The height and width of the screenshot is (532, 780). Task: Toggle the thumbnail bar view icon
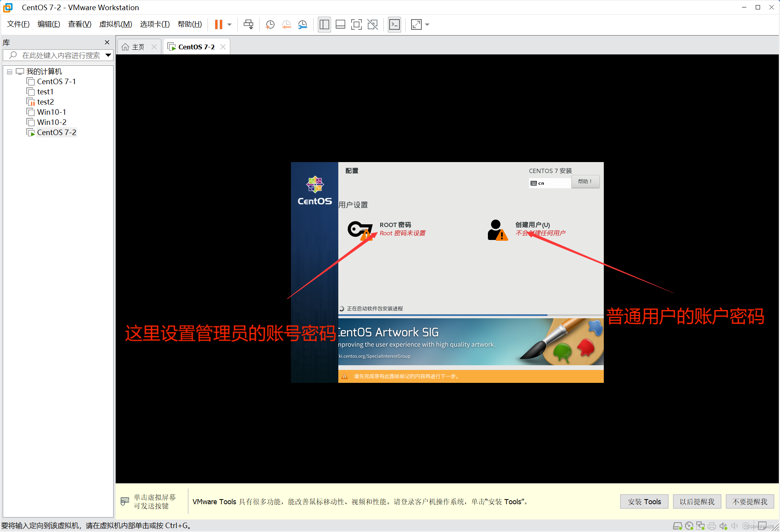pos(340,25)
